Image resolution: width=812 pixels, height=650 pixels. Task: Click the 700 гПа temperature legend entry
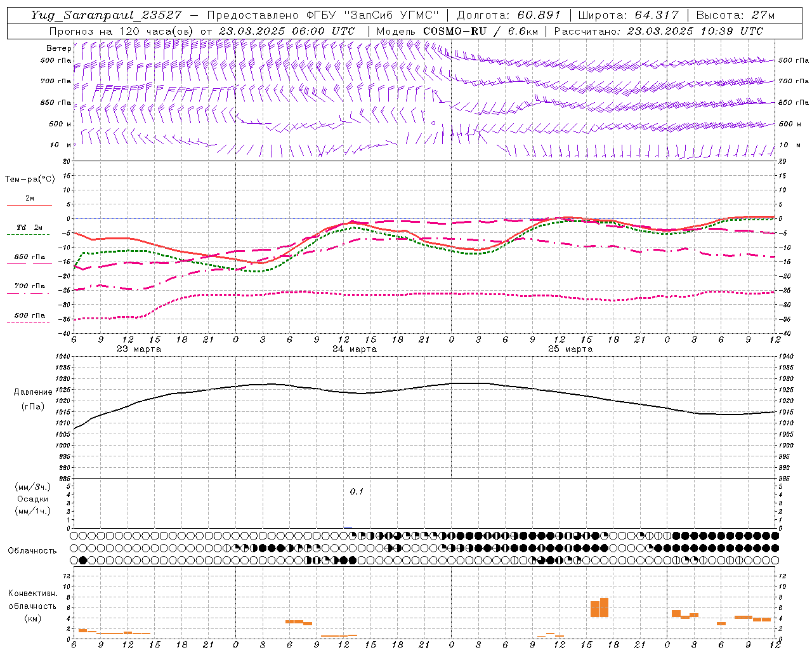29,286
